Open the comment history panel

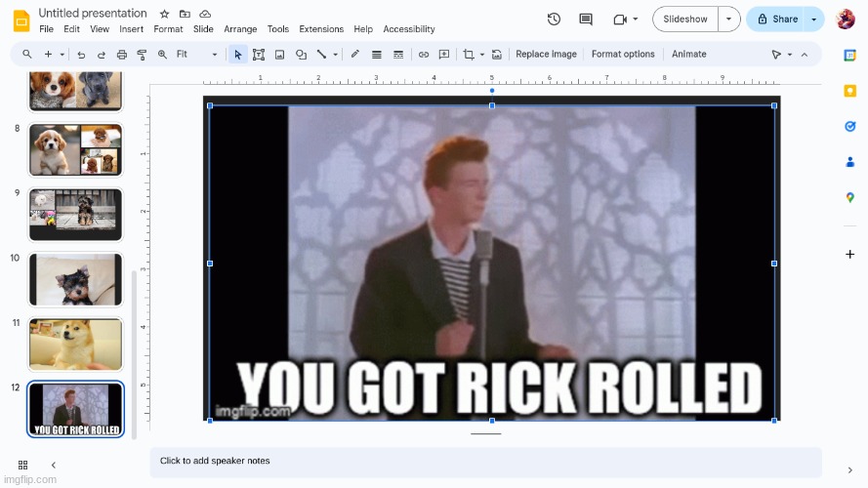(x=586, y=20)
